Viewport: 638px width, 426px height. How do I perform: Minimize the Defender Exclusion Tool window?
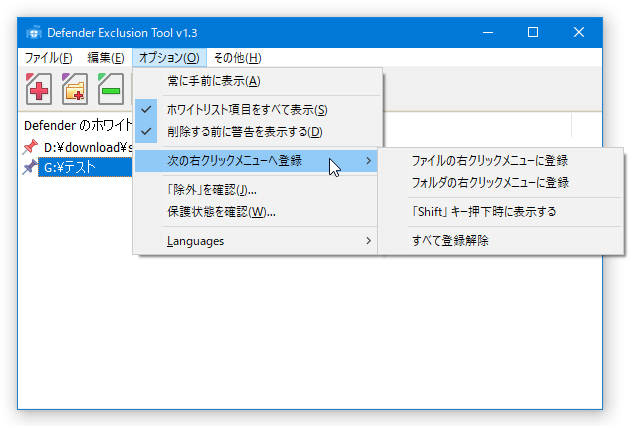[488, 32]
